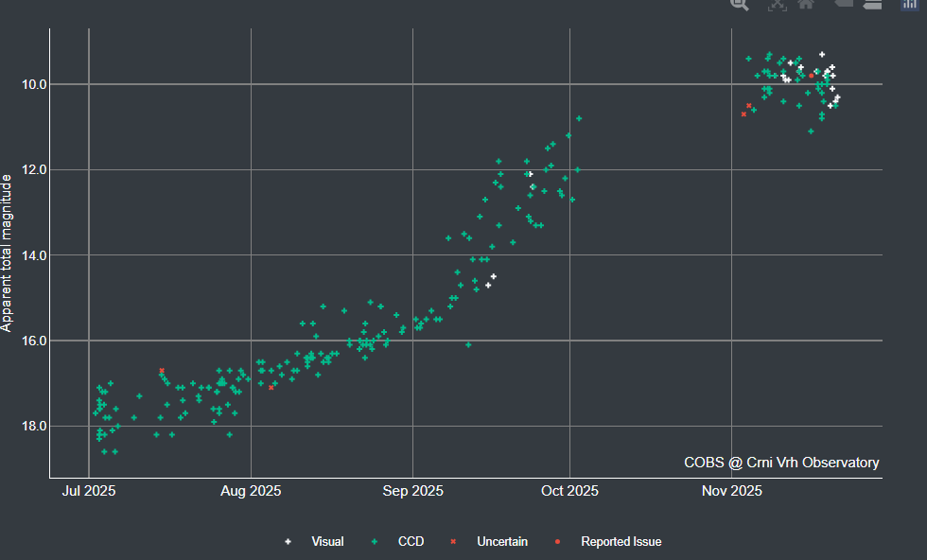Click the 16.0 magnitude tick label
The height and width of the screenshot is (560, 927).
tap(34, 341)
